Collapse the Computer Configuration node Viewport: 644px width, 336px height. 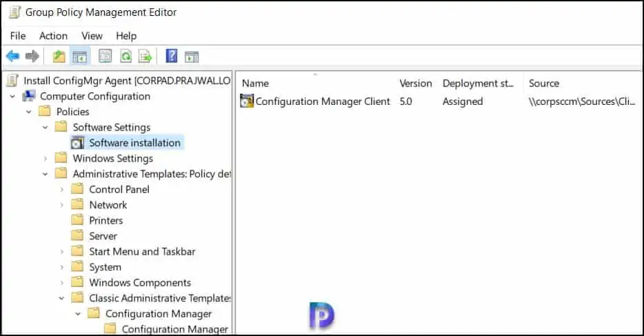(12, 97)
